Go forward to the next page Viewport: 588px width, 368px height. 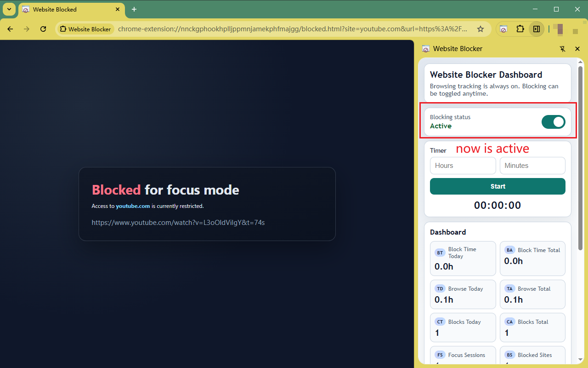point(27,29)
